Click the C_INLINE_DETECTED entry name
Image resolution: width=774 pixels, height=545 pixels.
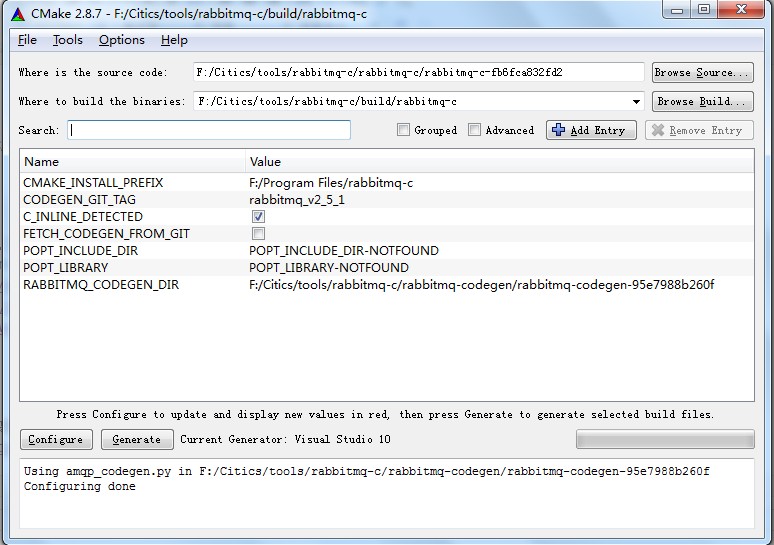[82, 216]
